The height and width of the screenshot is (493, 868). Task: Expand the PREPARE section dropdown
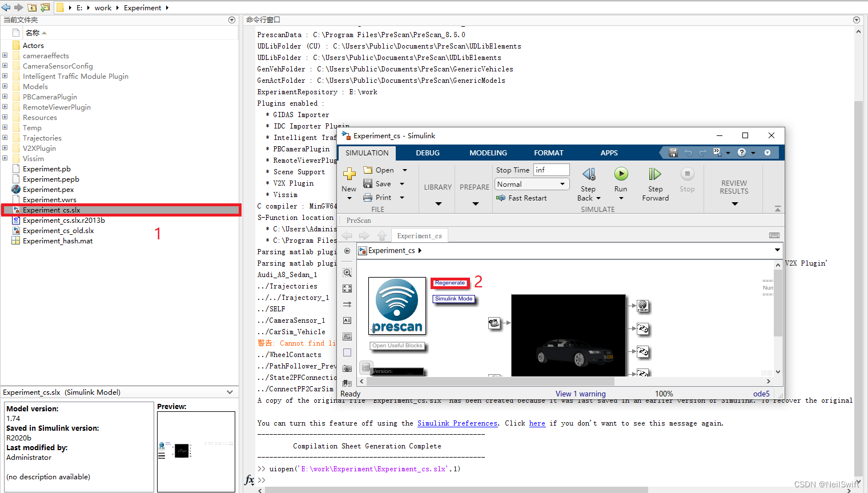pos(475,204)
